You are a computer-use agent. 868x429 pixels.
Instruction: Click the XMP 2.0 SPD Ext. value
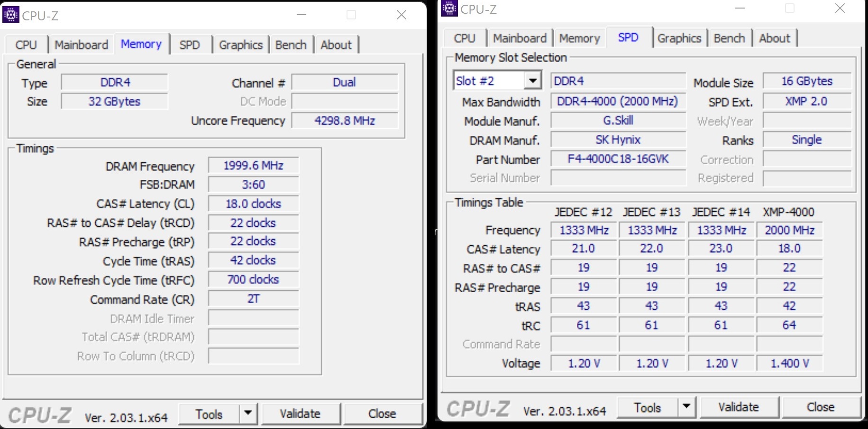coord(807,101)
